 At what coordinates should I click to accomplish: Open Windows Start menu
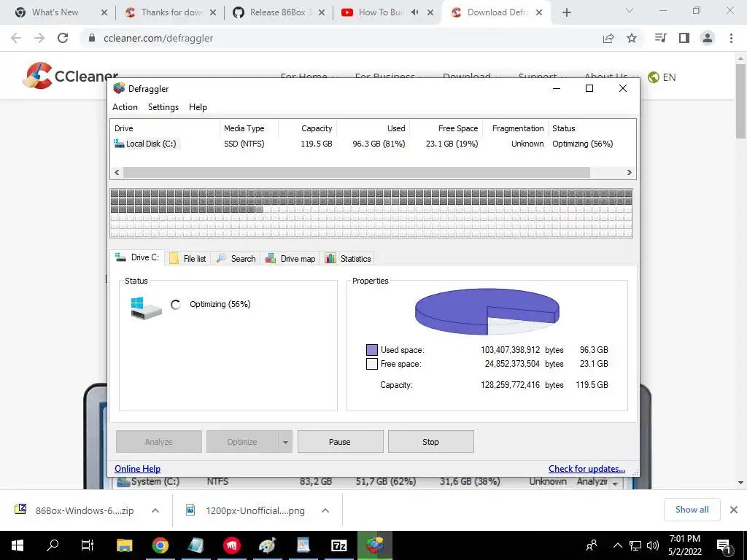18,545
